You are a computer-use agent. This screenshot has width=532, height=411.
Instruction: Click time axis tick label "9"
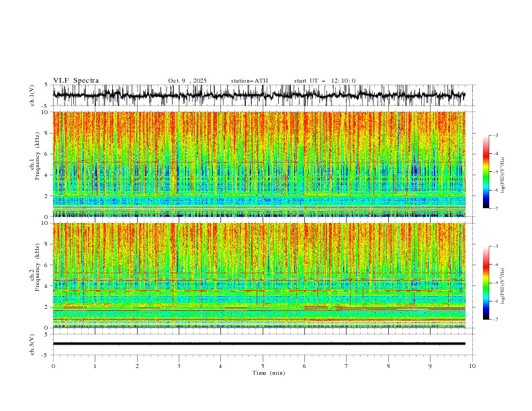coord(430,366)
